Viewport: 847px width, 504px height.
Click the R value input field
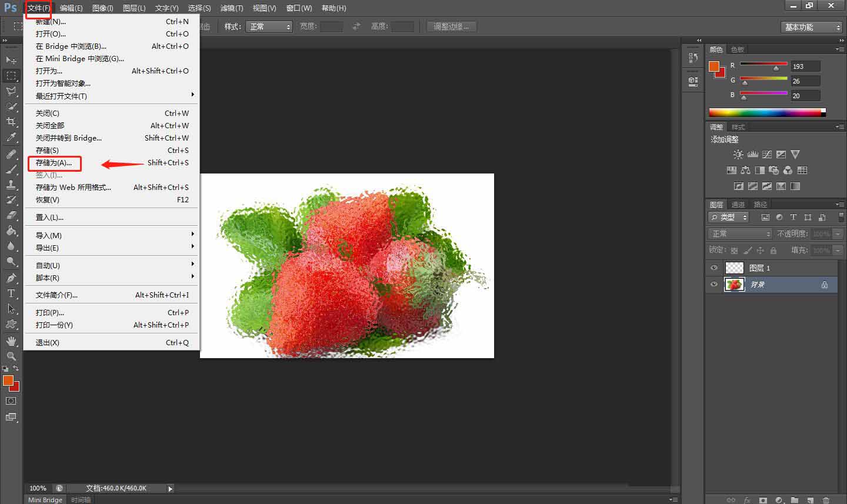(x=805, y=66)
